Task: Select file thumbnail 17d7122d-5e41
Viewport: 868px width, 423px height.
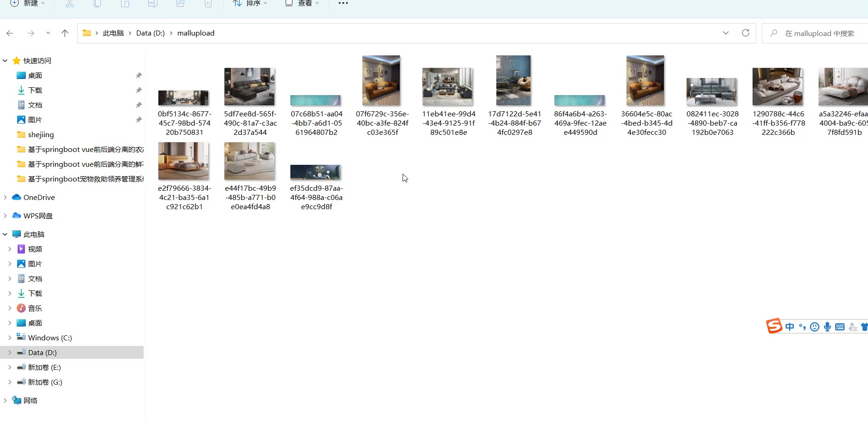Action: point(513,81)
